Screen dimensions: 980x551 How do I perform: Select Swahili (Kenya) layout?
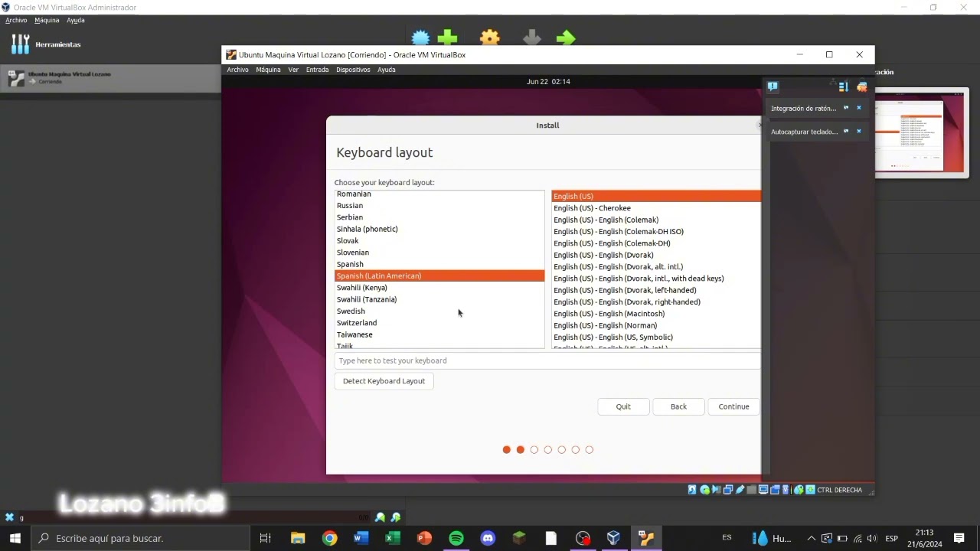tap(439, 288)
